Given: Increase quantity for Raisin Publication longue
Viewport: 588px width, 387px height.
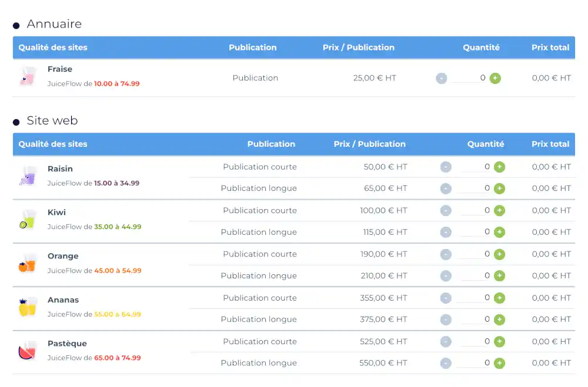Looking at the screenshot, I should pos(499,189).
